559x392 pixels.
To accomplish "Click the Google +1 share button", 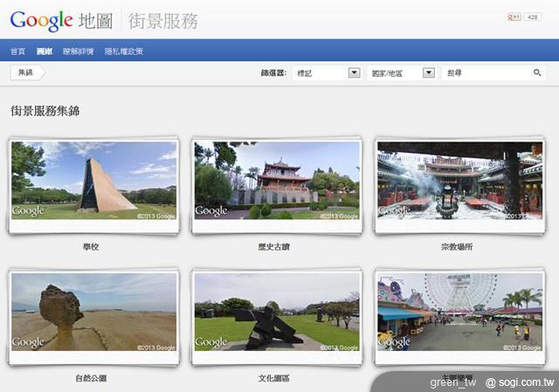I will click(x=514, y=17).
